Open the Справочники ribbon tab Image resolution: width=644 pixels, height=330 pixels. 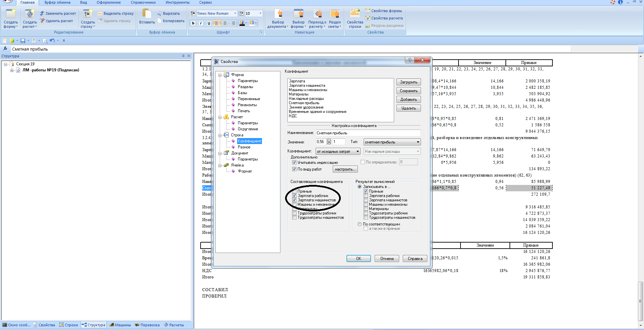pos(143,2)
